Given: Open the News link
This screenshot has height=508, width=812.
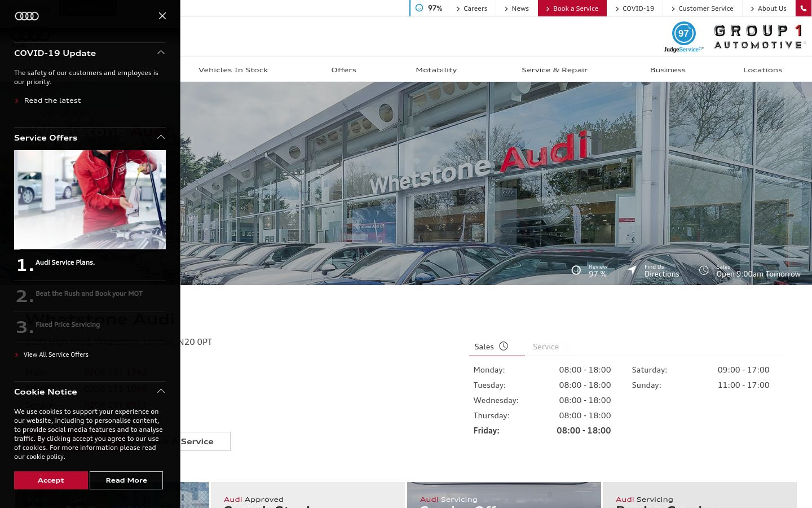Looking at the screenshot, I should (x=517, y=8).
